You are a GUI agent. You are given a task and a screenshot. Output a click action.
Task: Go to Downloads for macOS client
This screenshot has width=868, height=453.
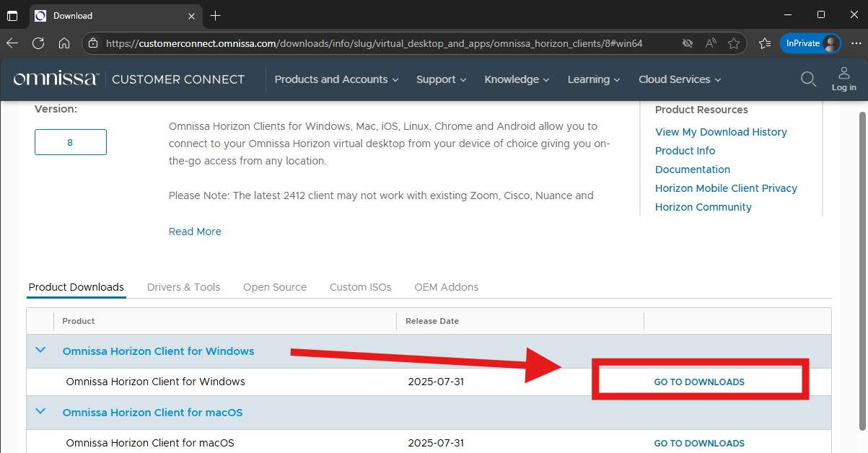(699, 443)
